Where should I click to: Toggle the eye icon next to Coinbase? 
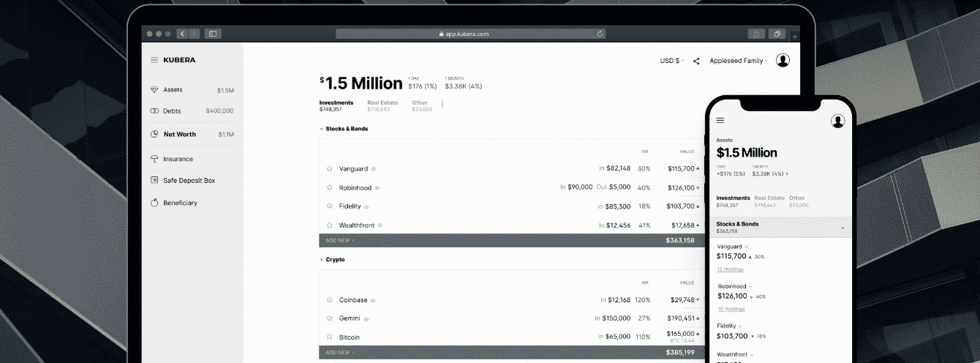click(x=373, y=300)
